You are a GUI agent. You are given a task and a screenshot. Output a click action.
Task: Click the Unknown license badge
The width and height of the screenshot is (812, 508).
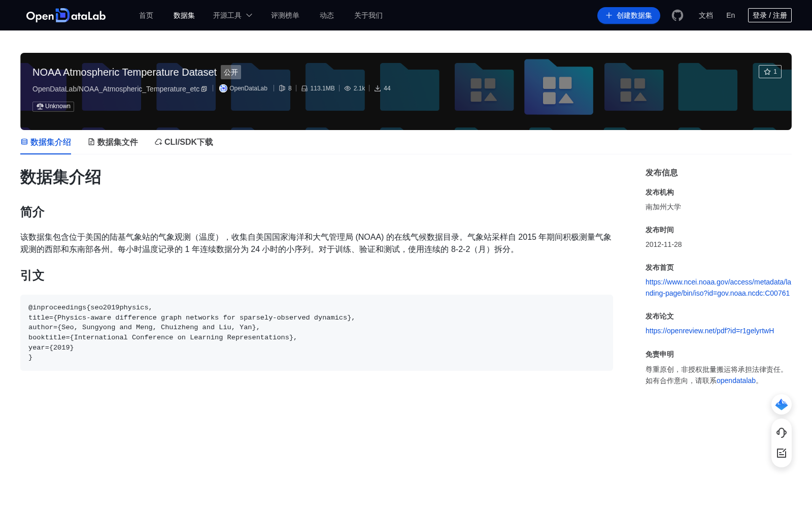tap(53, 106)
